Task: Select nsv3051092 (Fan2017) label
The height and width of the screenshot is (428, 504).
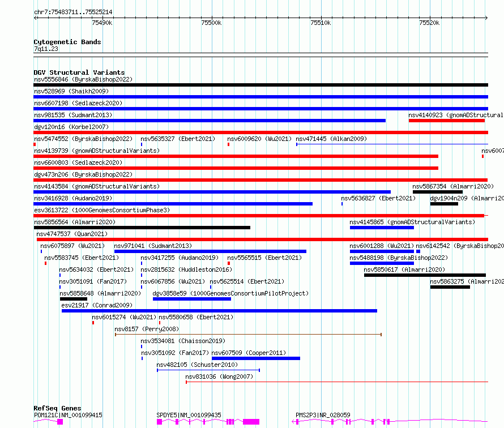Action: point(175,353)
